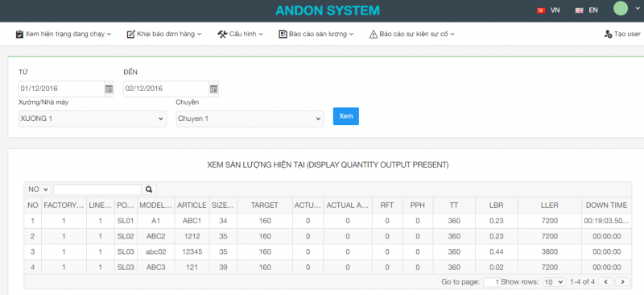
Task: Sort by the RFT column header
Action: tap(387, 205)
